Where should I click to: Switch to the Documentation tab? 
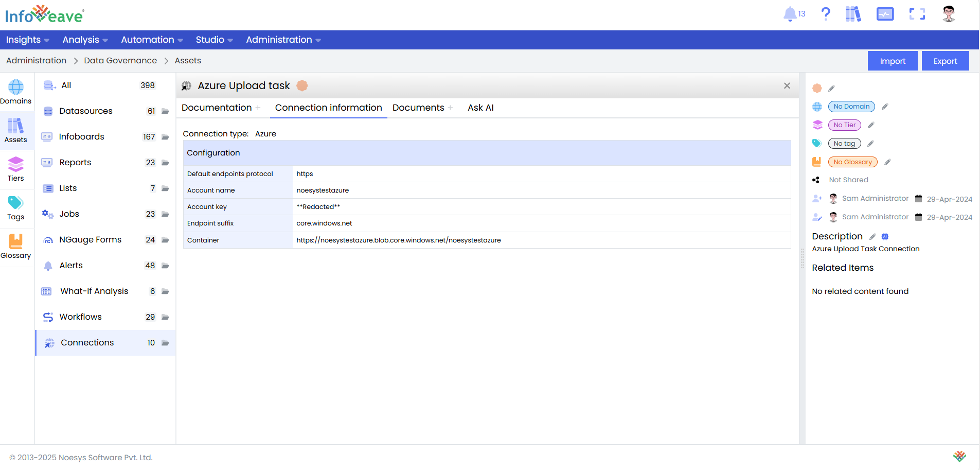217,108
